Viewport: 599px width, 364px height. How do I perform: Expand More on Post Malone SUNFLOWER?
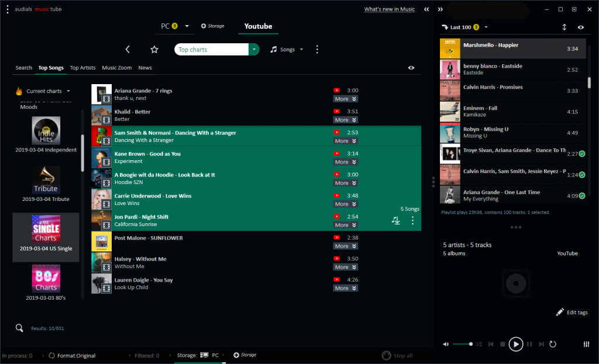345,246
